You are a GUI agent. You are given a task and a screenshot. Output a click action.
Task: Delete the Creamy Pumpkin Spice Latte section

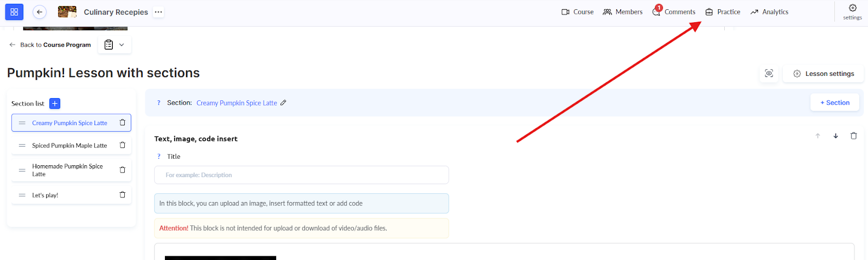click(x=123, y=122)
